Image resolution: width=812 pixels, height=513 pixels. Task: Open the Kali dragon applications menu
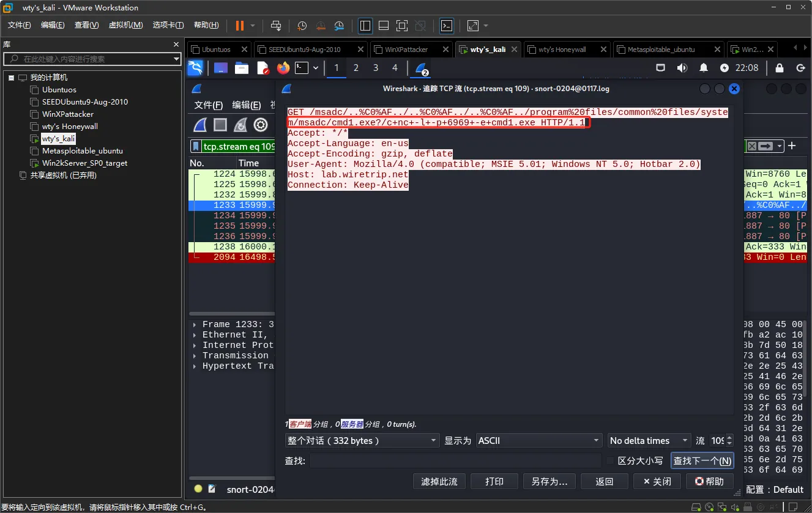pyautogui.click(x=195, y=68)
